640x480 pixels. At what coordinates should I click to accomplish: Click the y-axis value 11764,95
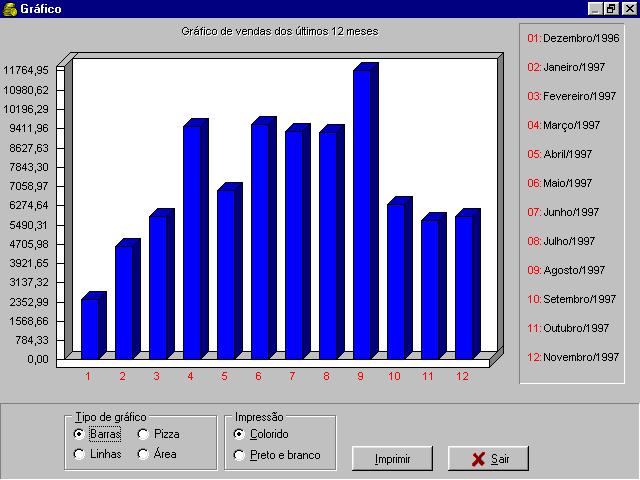26,70
